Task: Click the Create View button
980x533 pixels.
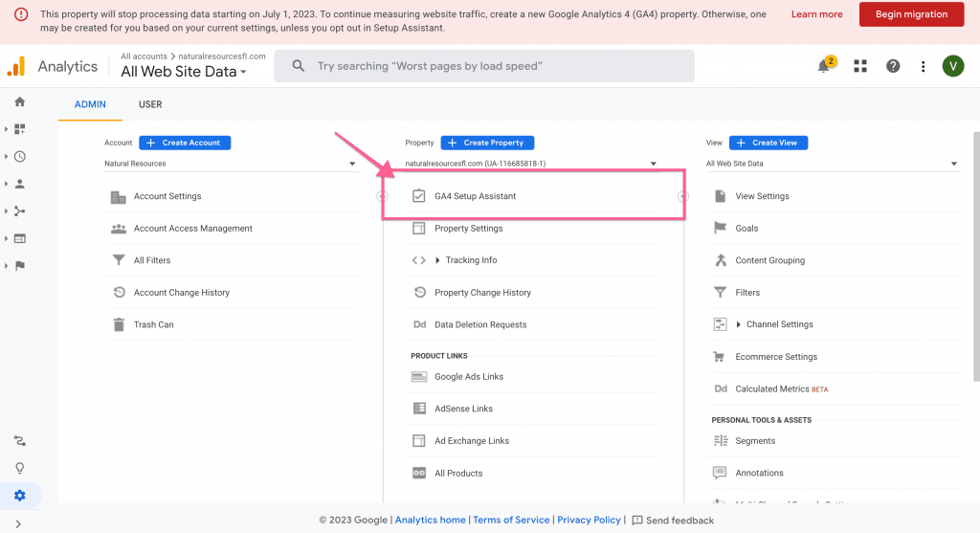Action: point(768,143)
